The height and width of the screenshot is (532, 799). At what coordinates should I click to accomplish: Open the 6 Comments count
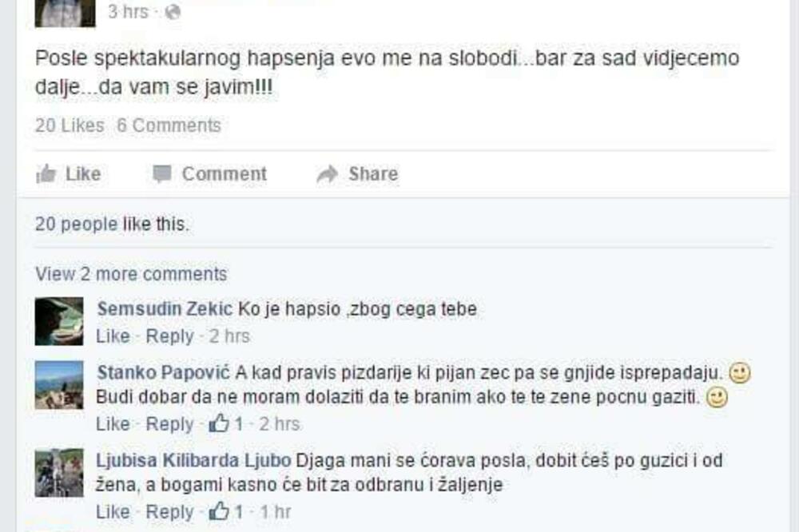click(x=169, y=125)
